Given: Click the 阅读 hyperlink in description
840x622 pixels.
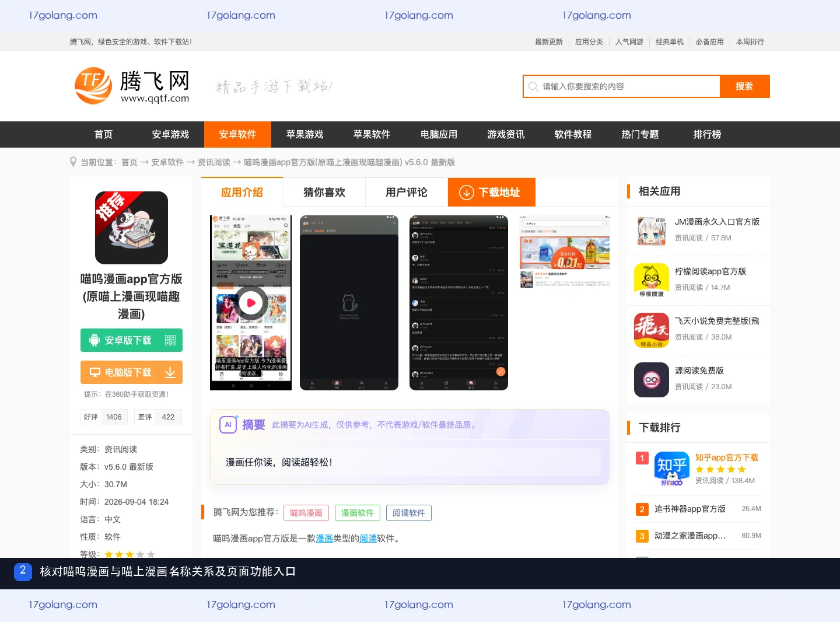Looking at the screenshot, I should [x=368, y=539].
